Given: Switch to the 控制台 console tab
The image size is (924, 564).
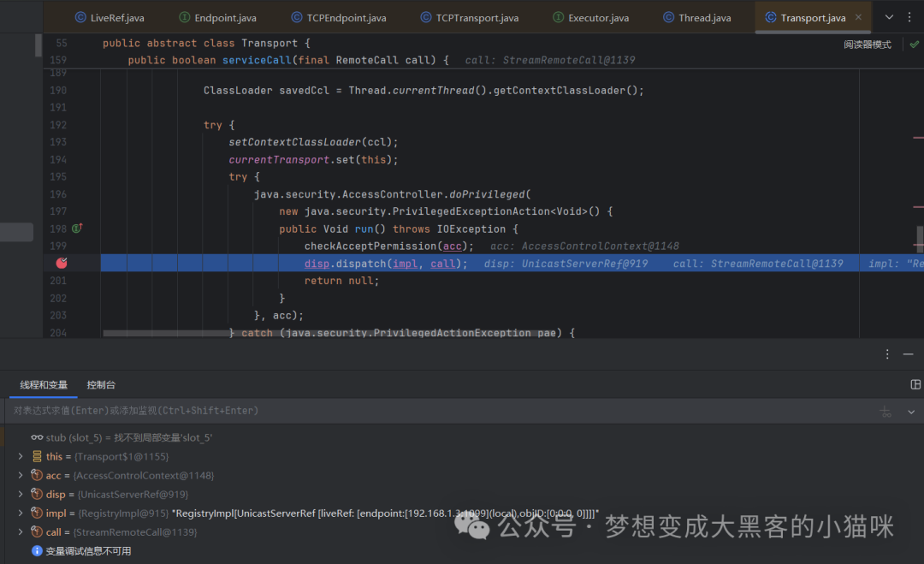Looking at the screenshot, I should click(101, 385).
